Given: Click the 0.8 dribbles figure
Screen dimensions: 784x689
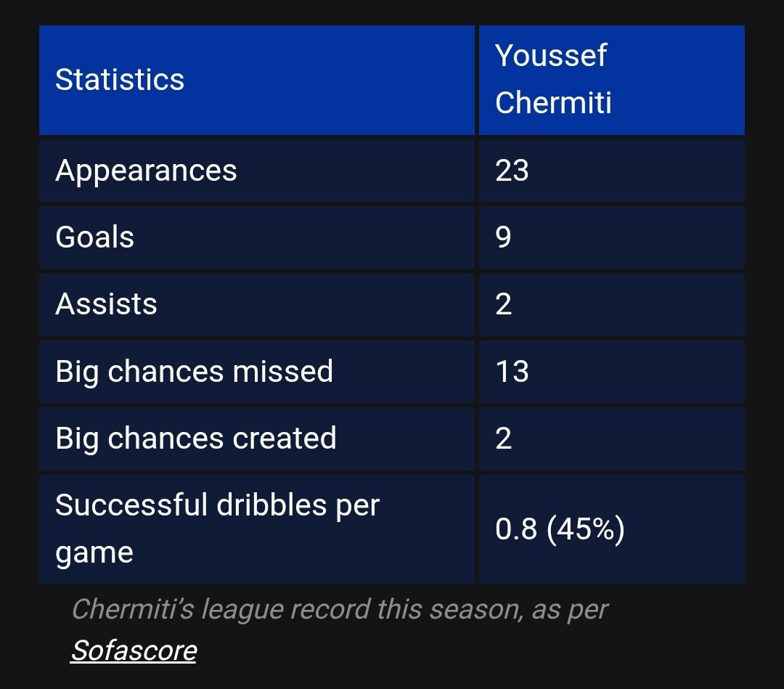Looking at the screenshot, I should pos(516,529).
